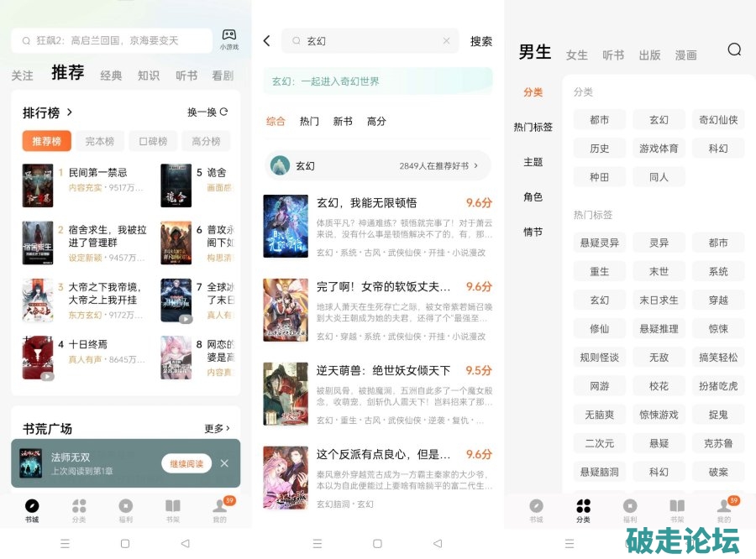Screen dimensions: 756x559
Task: Select the 高分榜 ranking filter
Action: [x=206, y=141]
